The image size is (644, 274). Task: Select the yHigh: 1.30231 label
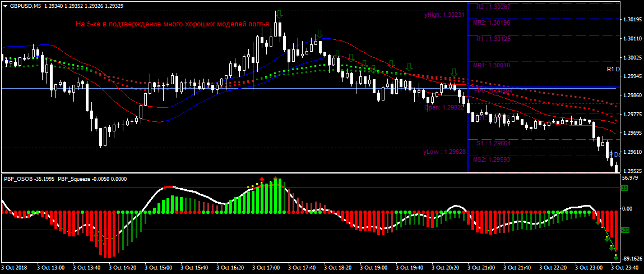(x=444, y=15)
